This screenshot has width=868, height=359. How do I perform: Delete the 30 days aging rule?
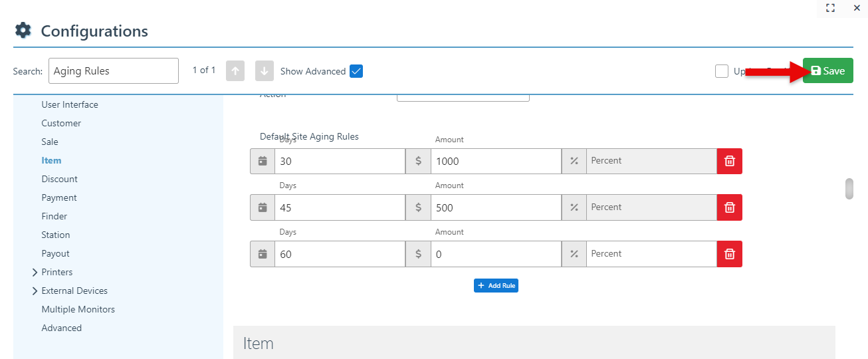click(729, 161)
